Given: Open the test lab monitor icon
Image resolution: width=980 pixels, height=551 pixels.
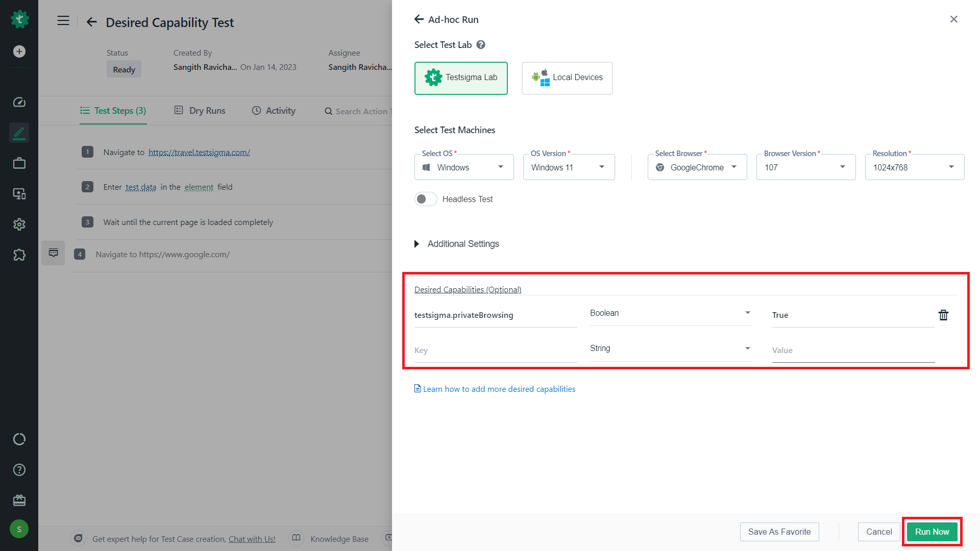Looking at the screenshot, I should (x=19, y=194).
